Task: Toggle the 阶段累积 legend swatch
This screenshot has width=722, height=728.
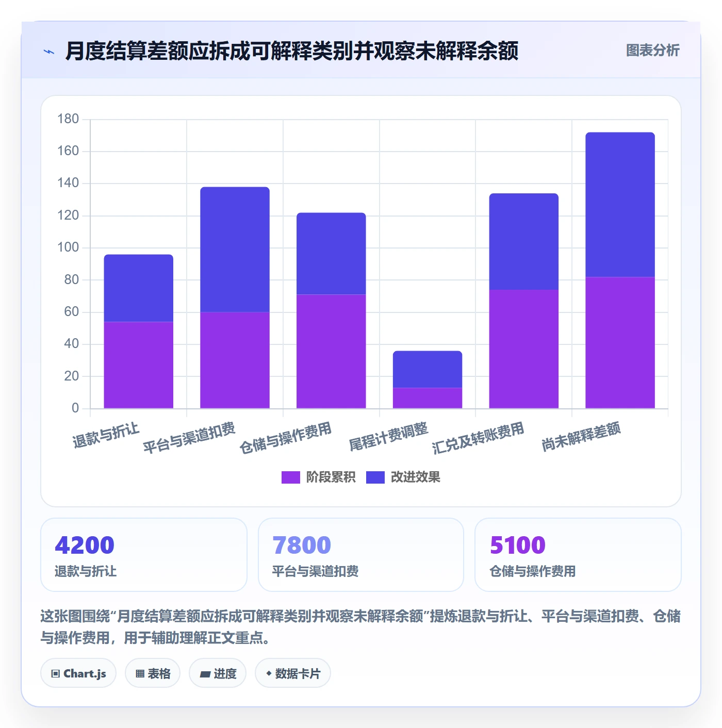Action: 290,477
